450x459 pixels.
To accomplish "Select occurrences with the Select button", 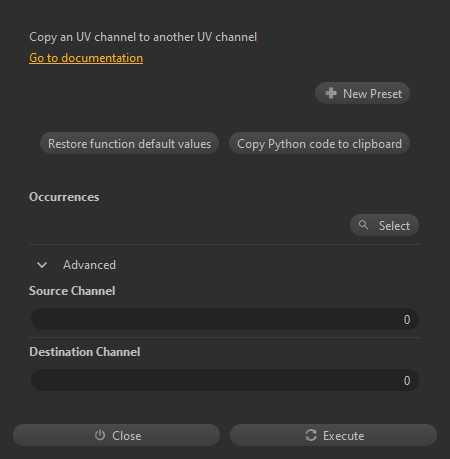I will click(384, 225).
